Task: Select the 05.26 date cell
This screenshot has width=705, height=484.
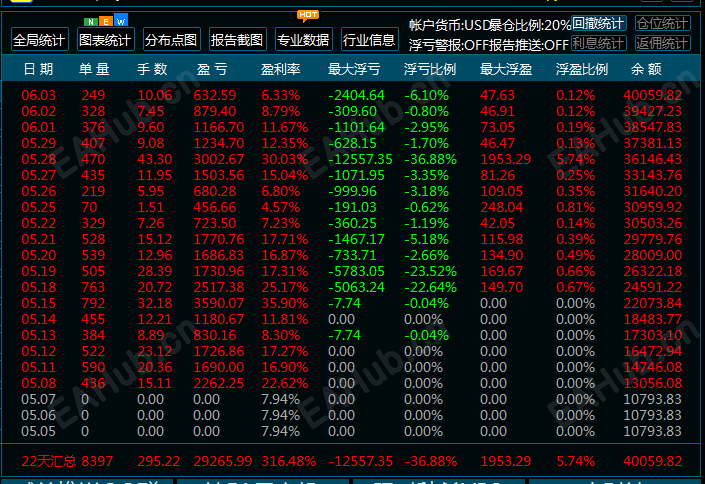Action: [x=39, y=192]
